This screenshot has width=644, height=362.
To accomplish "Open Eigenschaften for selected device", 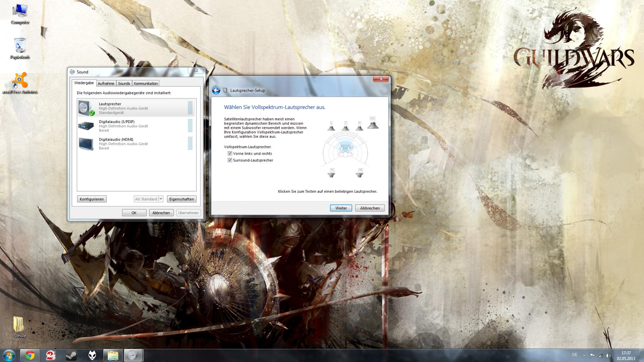I will (x=182, y=199).
